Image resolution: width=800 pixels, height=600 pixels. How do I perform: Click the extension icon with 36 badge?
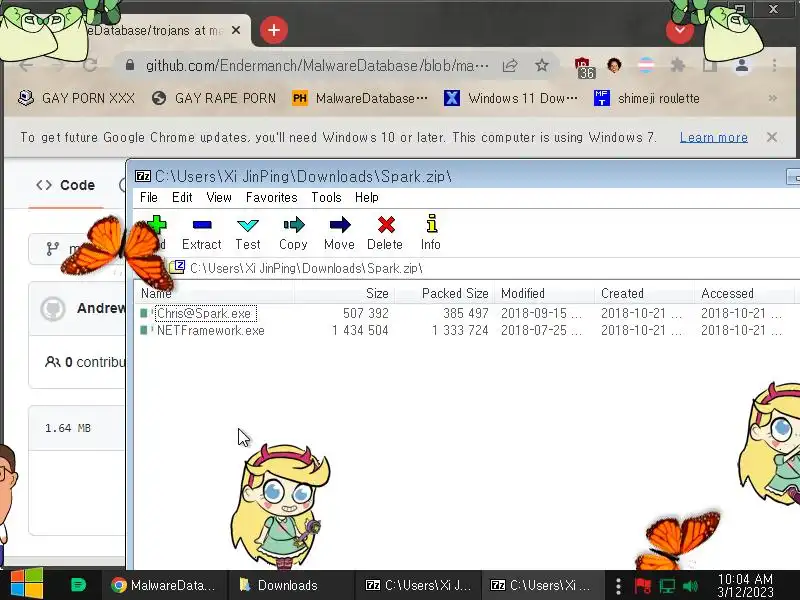click(x=584, y=68)
